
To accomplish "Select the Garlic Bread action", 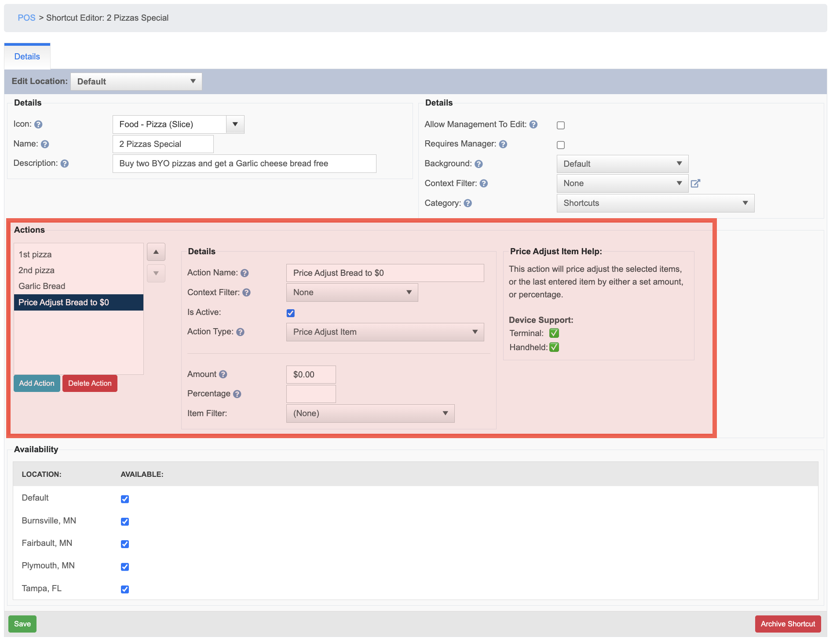I will coord(79,286).
